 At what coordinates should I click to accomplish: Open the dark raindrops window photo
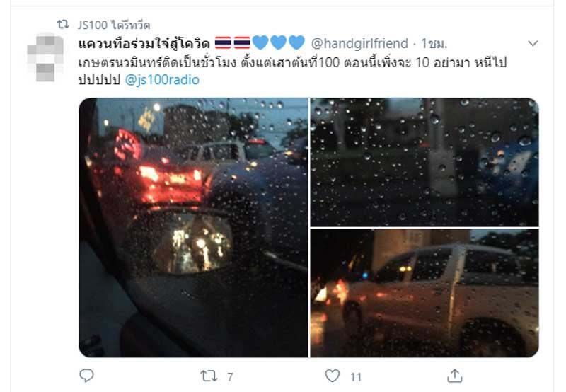(x=424, y=162)
